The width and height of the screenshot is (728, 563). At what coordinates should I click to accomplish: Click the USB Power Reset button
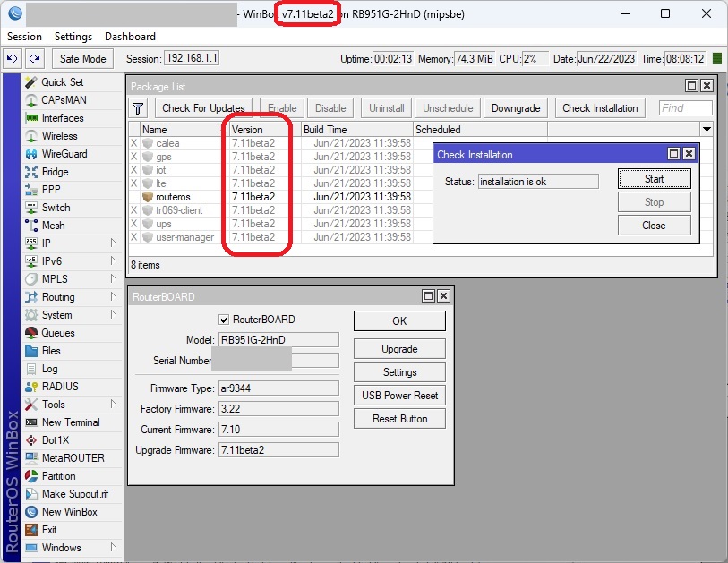click(x=399, y=396)
